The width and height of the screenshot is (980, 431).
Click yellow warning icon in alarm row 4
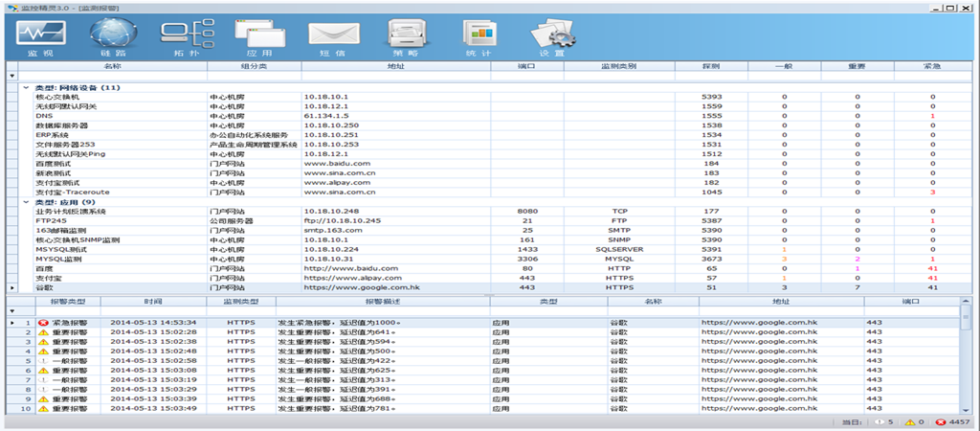click(x=43, y=351)
